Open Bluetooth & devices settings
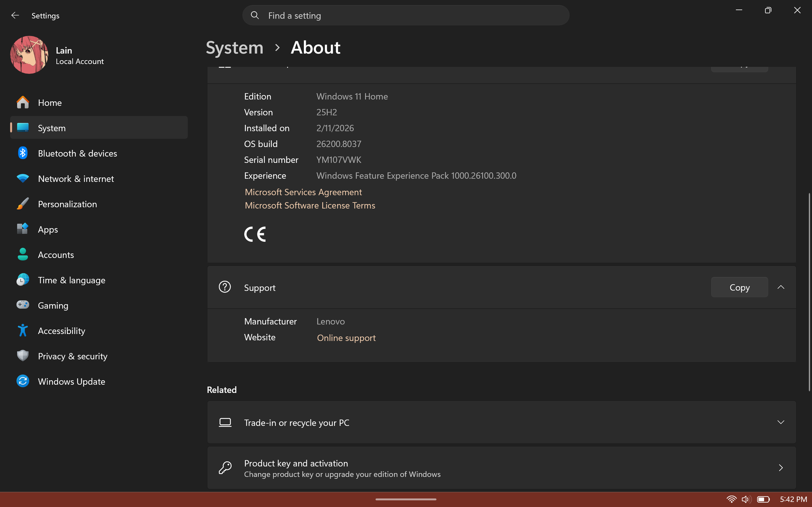The image size is (812, 507). (77, 153)
